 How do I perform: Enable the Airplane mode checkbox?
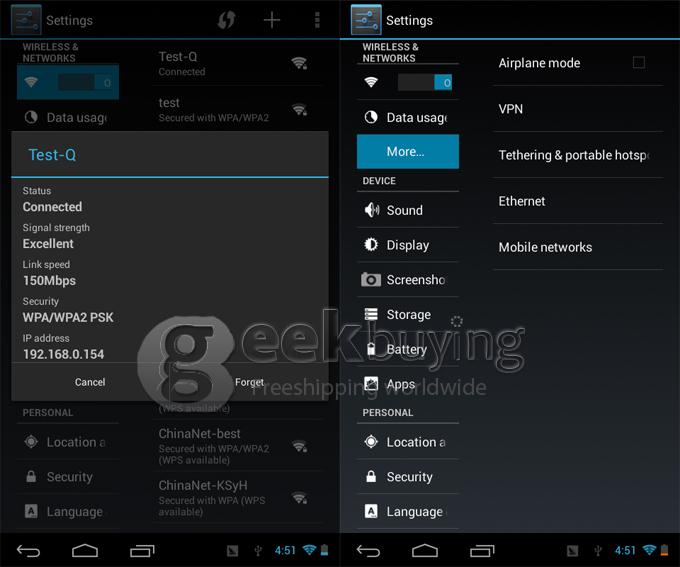639,62
